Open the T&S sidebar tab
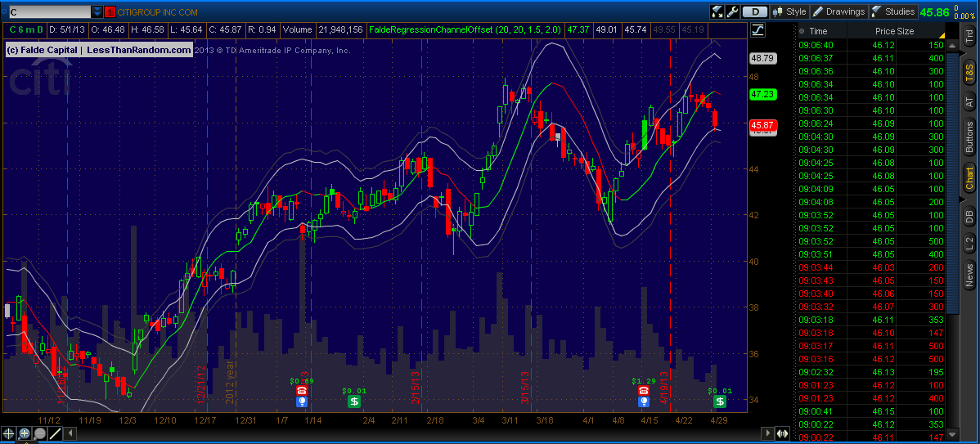Screen dimensions: 980x444 click(x=969, y=74)
